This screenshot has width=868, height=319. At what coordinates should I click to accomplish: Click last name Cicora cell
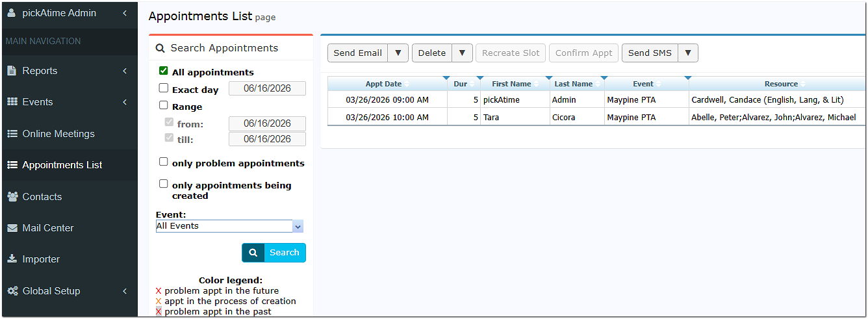[577, 118]
